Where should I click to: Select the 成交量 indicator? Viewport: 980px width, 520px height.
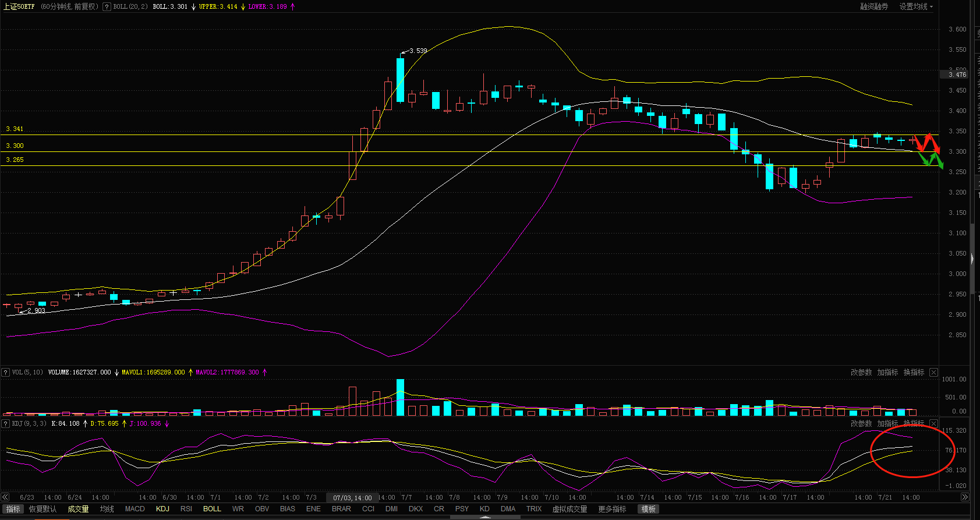coord(78,509)
